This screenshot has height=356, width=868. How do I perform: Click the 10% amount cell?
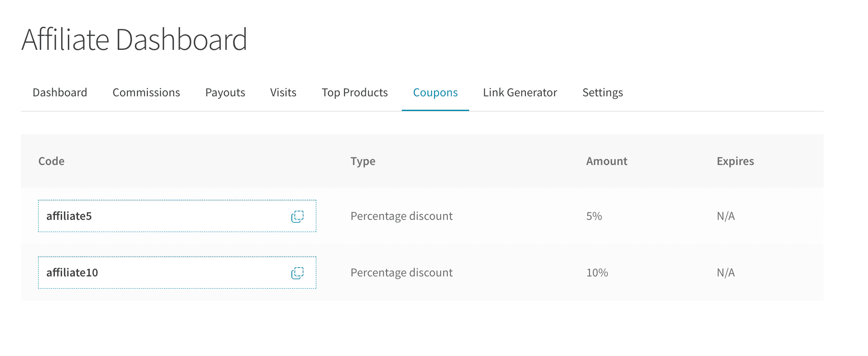[597, 273]
